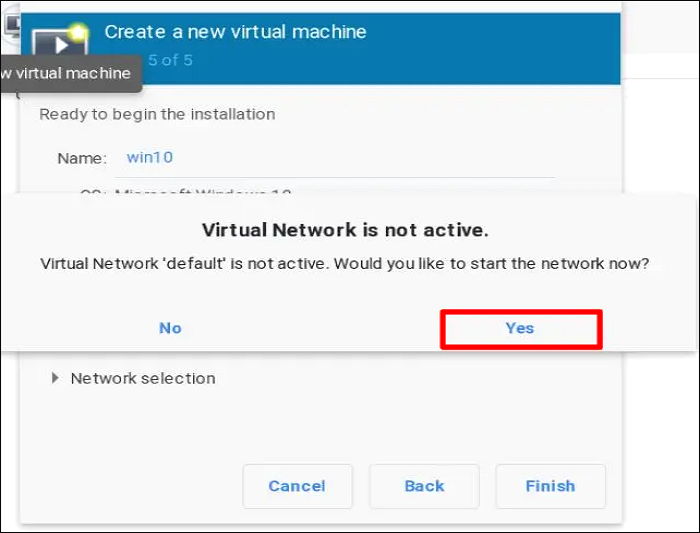Click 'Ready to begin the installation' text
The height and width of the screenshot is (533, 700).
coord(157,114)
